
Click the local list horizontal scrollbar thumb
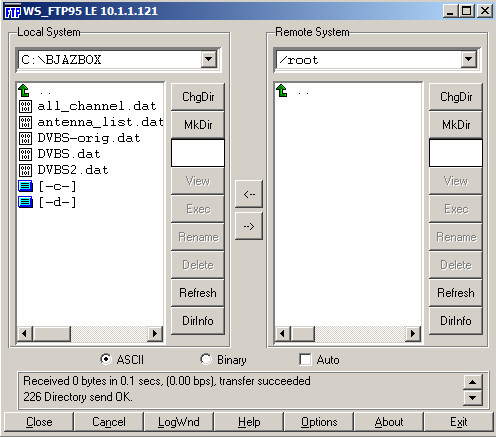point(52,333)
